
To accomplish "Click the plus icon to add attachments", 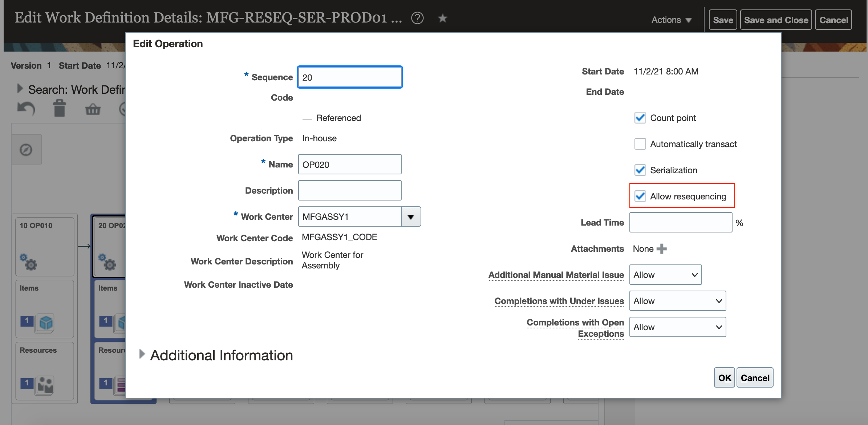I will pos(662,249).
